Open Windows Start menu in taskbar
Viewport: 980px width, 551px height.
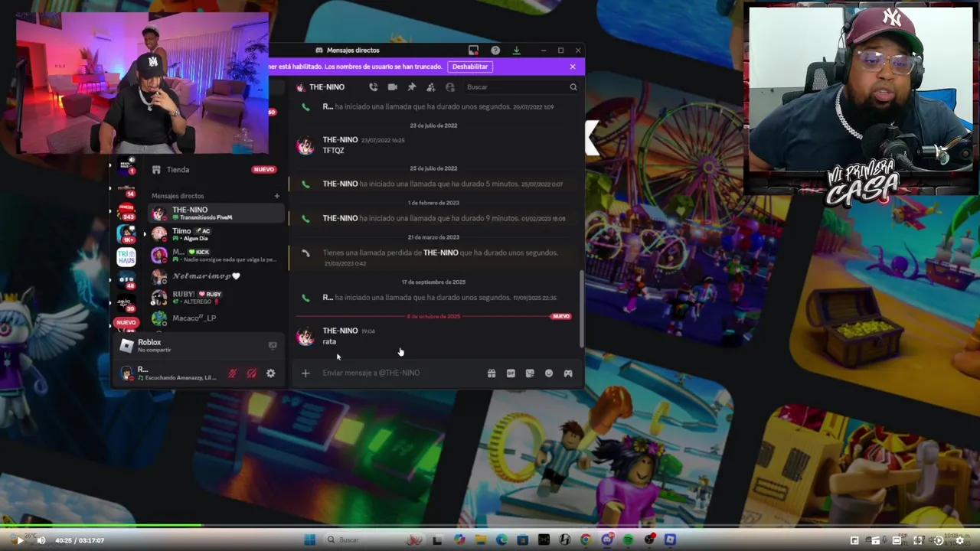[x=309, y=540]
